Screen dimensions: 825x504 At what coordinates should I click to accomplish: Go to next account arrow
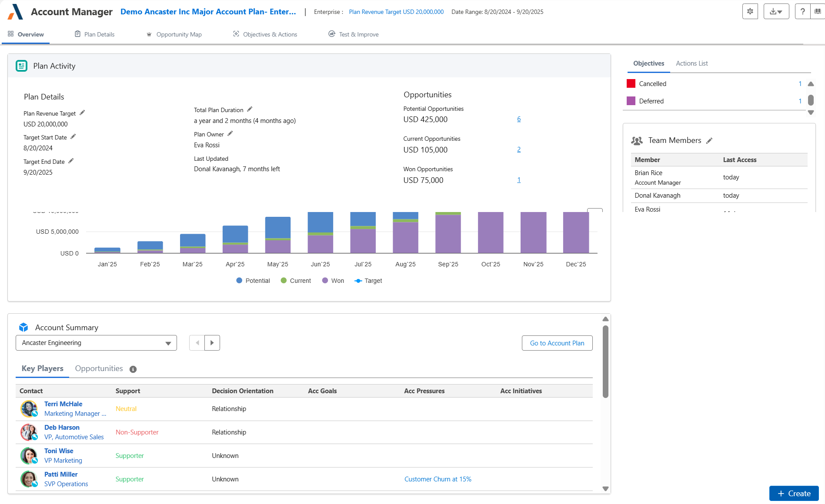click(x=212, y=343)
